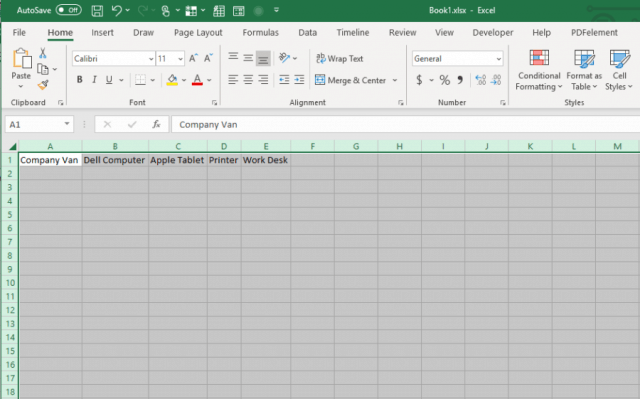Image resolution: width=640 pixels, height=399 pixels.
Task: Open the Formulas ribbon tab
Action: pyautogui.click(x=260, y=33)
